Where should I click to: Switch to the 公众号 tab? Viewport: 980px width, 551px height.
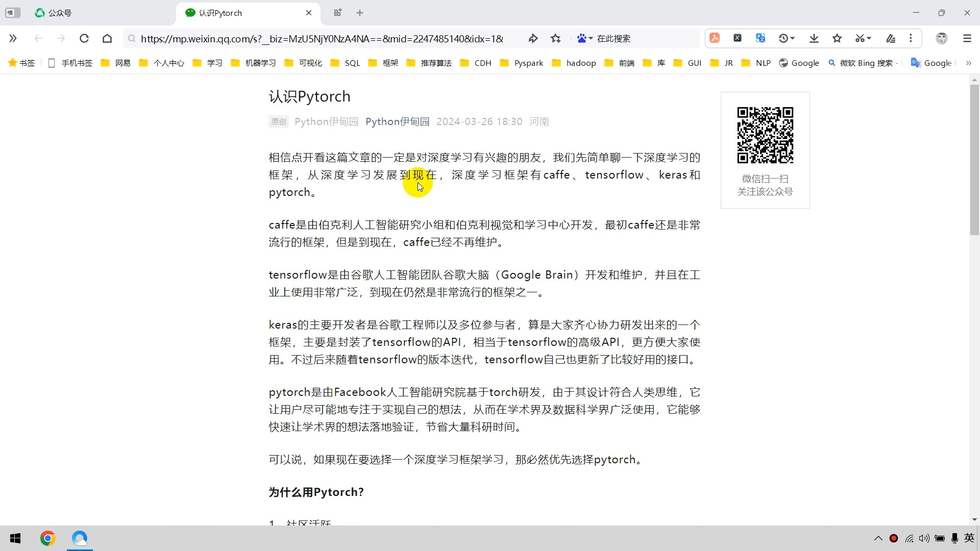pos(60,13)
